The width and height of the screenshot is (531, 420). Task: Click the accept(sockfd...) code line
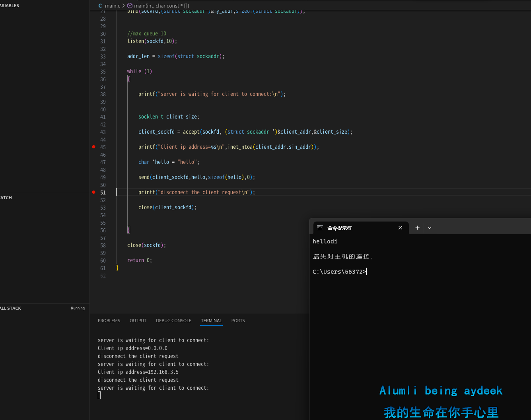click(x=245, y=132)
